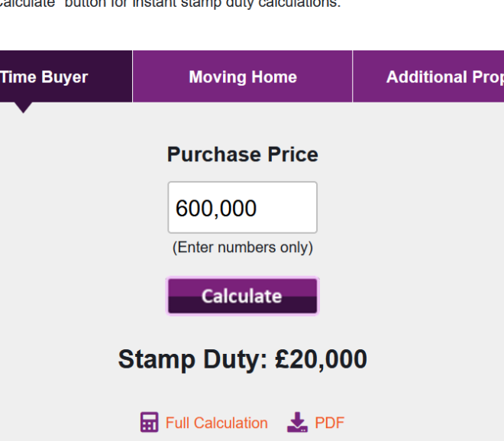
Task: Click the £20,000 stamp duty amount
Action: tap(321, 359)
